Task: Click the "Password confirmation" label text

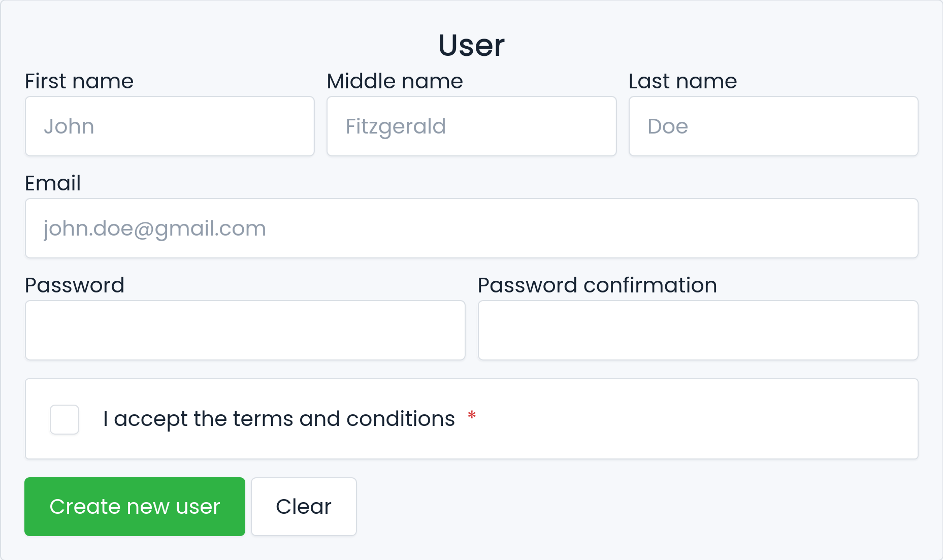Action: 597,285
